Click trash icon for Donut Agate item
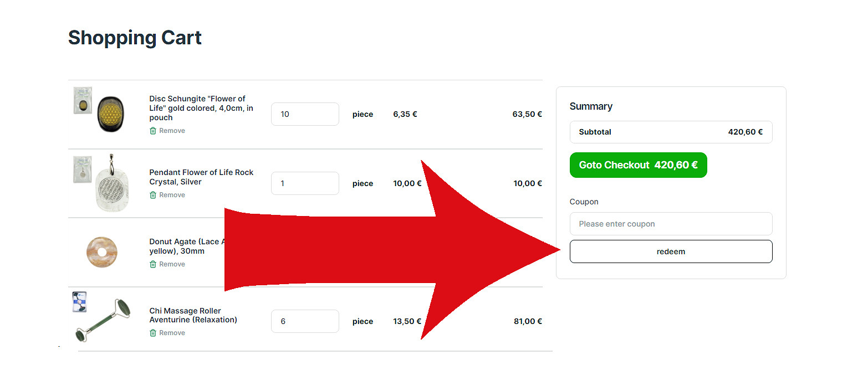Viewport: 868px width, 365px height. tap(153, 264)
